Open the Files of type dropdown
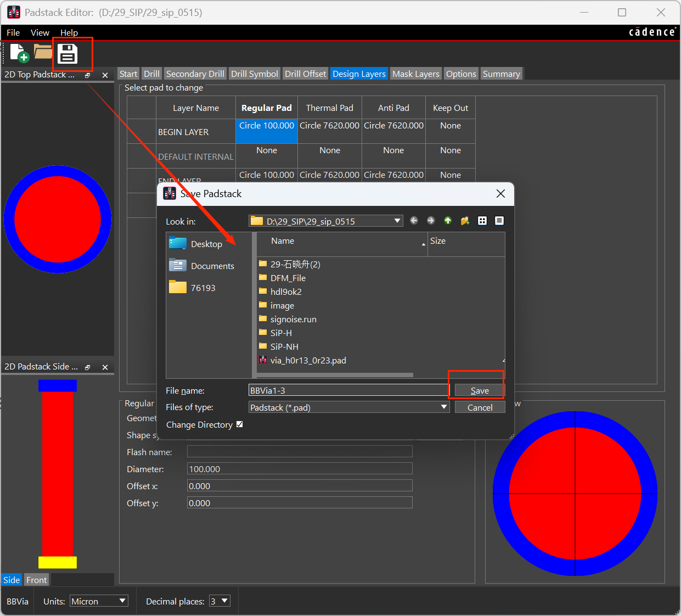Image resolution: width=681 pixels, height=616 pixels. coord(444,407)
